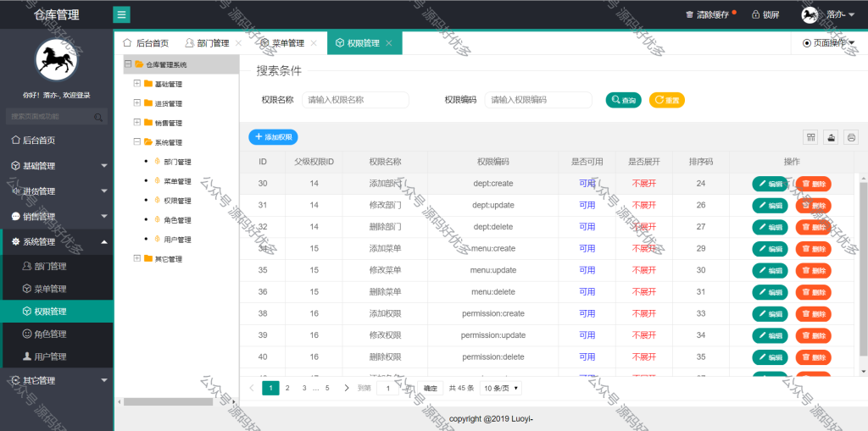Go to page 5 in pagination
The width and height of the screenshot is (868, 431).
[327, 388]
